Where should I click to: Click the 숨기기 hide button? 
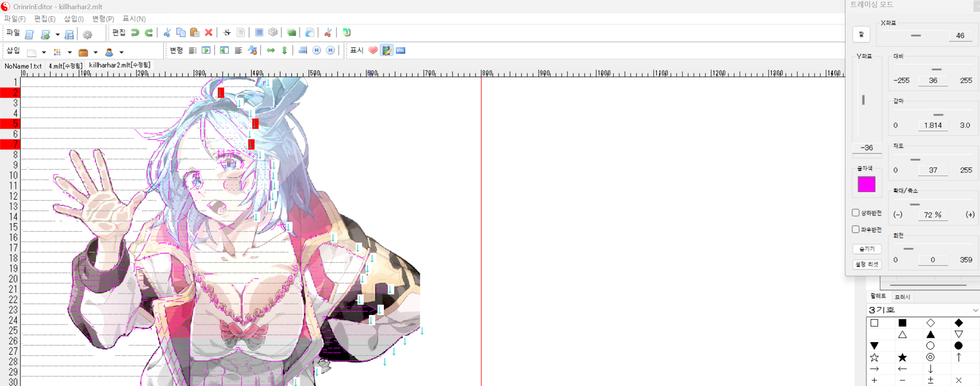[867, 249]
